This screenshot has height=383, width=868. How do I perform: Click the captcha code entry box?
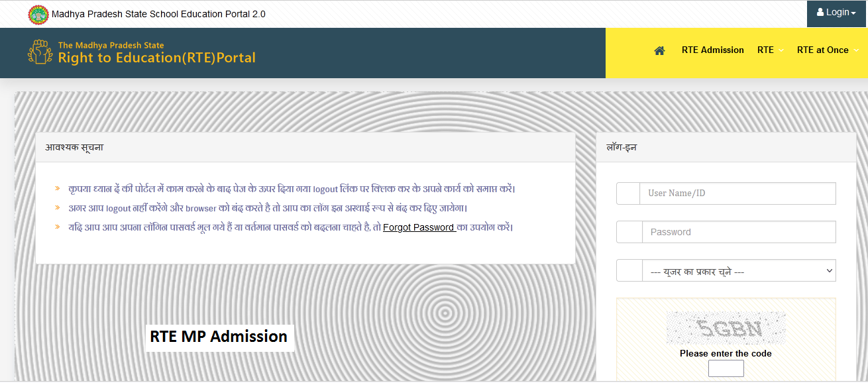pyautogui.click(x=726, y=368)
